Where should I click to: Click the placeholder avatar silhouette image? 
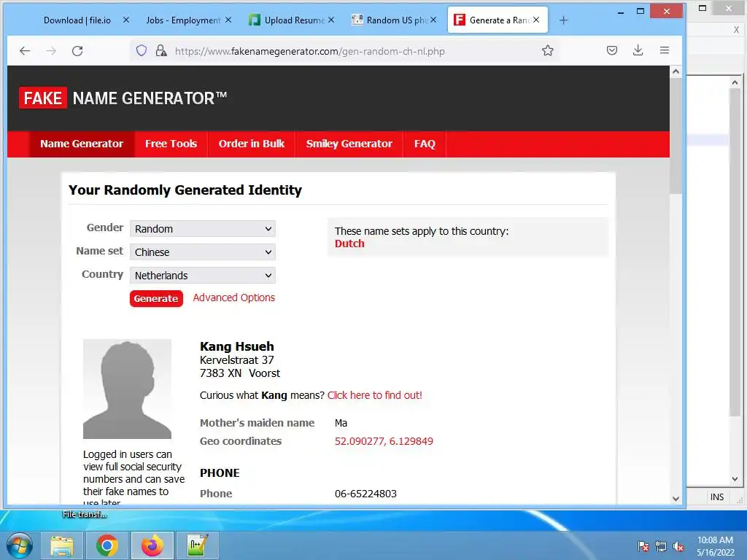coord(127,389)
